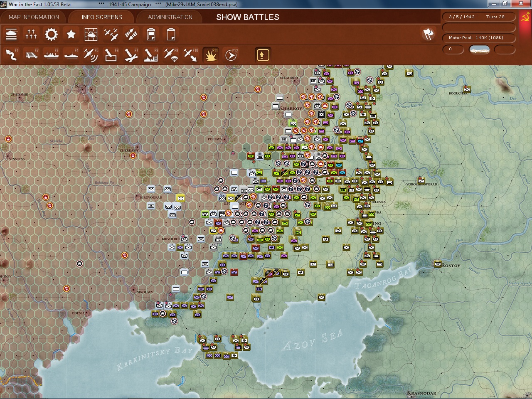
Task: Select the unit at Rostov
Action: (438, 264)
